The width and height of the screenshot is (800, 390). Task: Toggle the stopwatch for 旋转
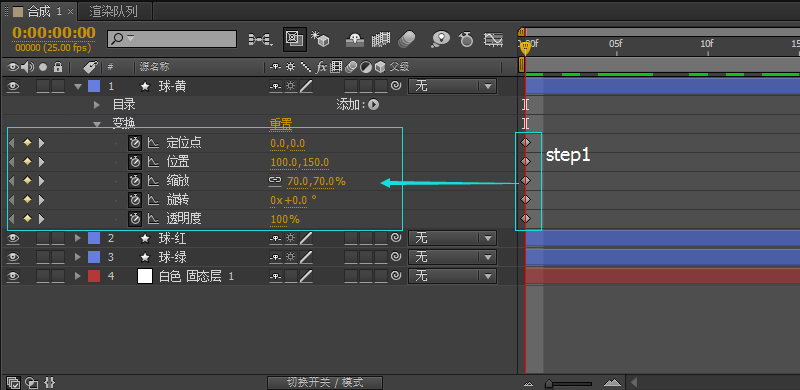(x=135, y=200)
